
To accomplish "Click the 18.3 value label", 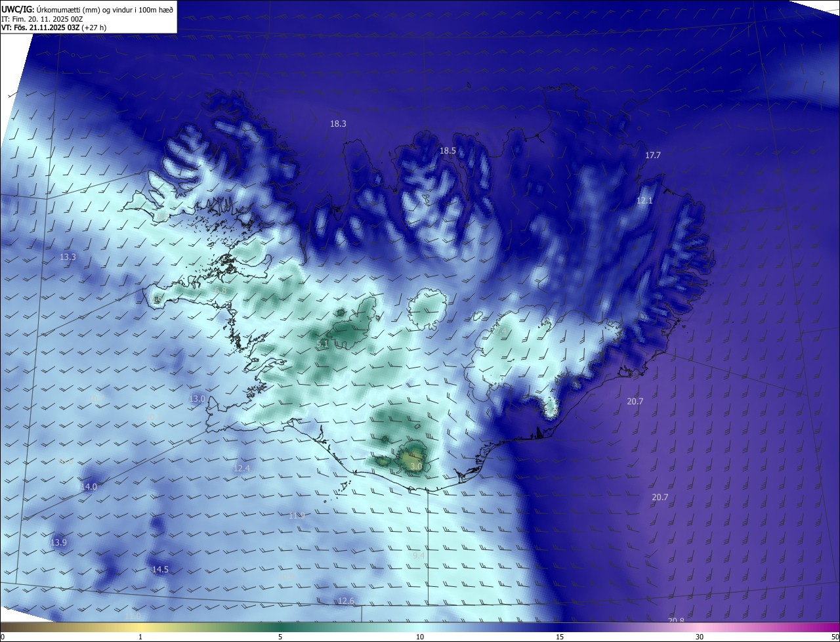I will [338, 123].
